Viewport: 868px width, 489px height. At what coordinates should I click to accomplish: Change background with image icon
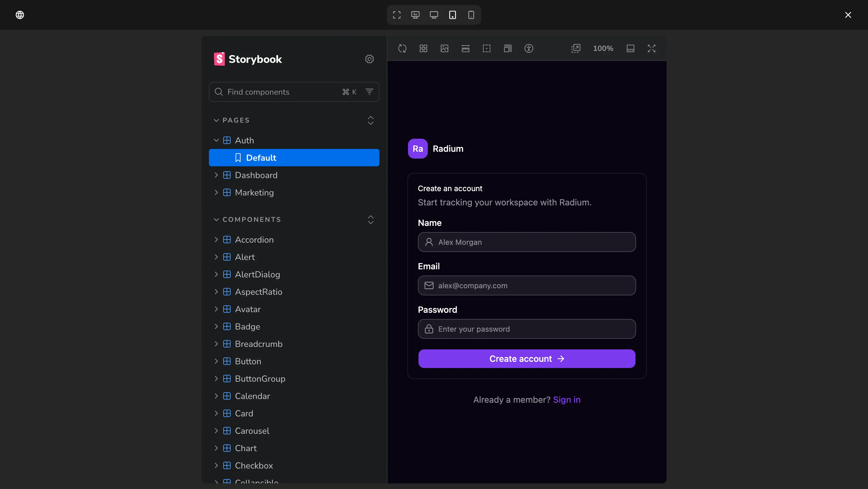(445, 49)
